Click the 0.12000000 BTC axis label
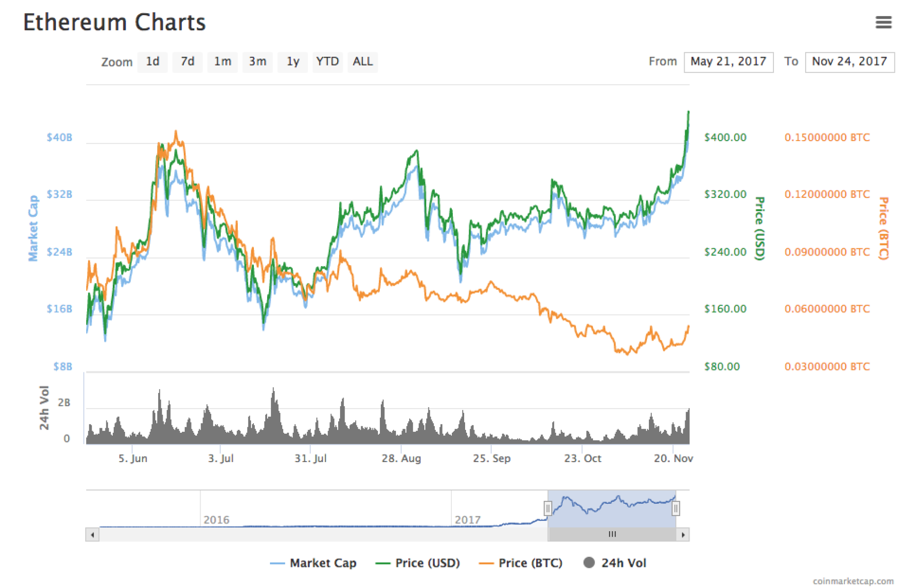The image size is (916, 588). pos(827,194)
